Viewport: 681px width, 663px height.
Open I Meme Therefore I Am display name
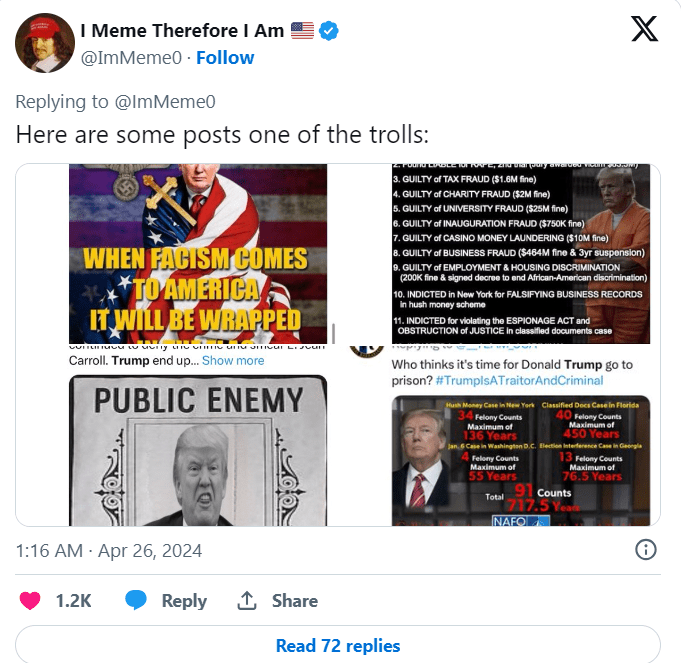pos(182,31)
